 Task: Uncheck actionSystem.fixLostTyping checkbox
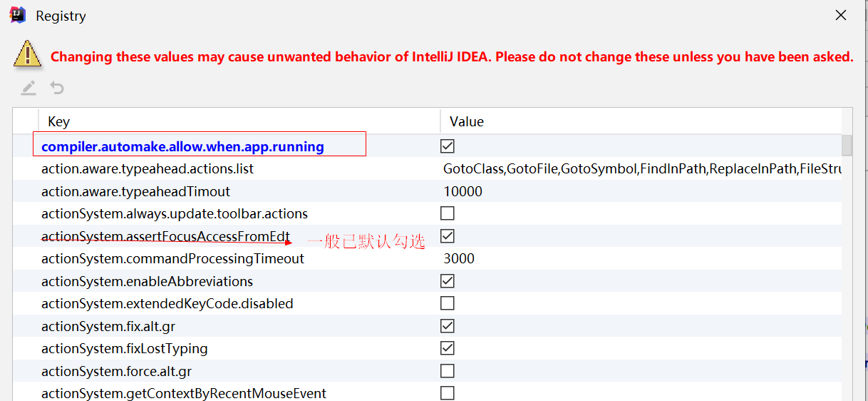coord(448,348)
